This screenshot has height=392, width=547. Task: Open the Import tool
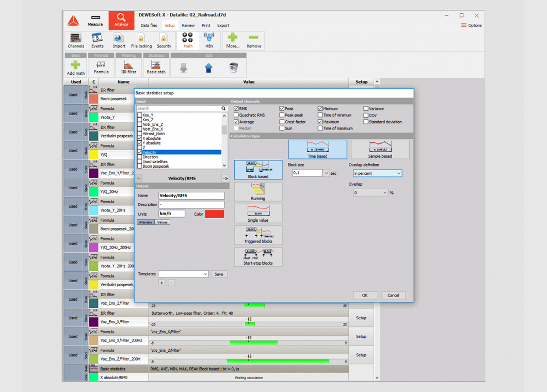tap(119, 40)
